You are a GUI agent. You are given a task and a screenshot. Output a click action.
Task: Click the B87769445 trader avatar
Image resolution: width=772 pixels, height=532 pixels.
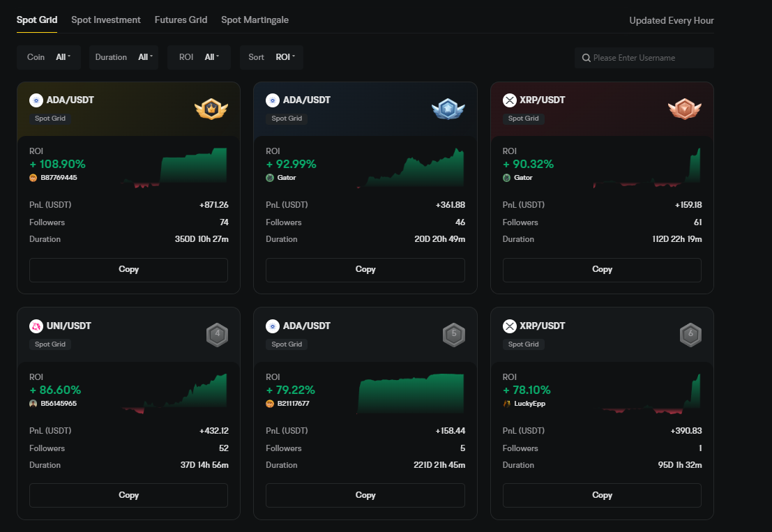pyautogui.click(x=33, y=178)
